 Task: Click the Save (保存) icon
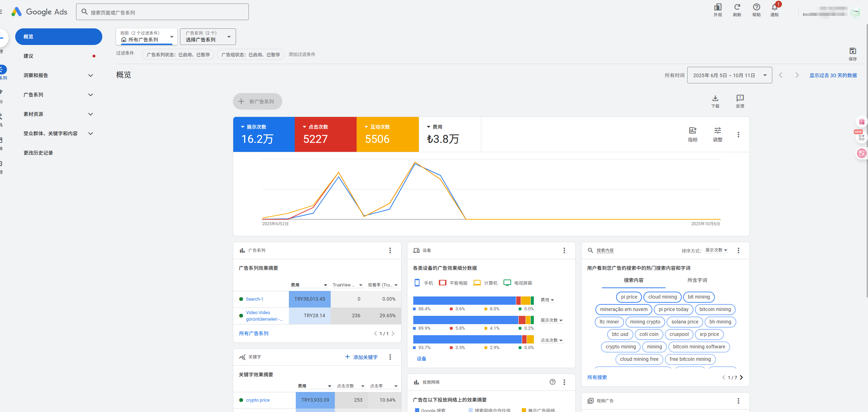click(x=853, y=52)
